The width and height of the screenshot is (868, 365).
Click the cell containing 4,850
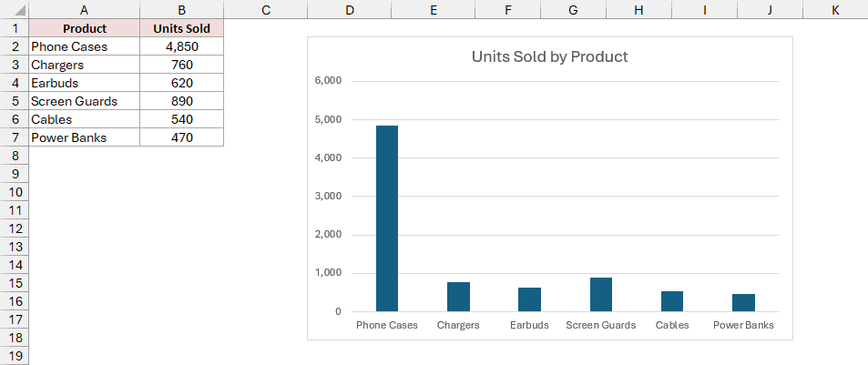[181, 46]
